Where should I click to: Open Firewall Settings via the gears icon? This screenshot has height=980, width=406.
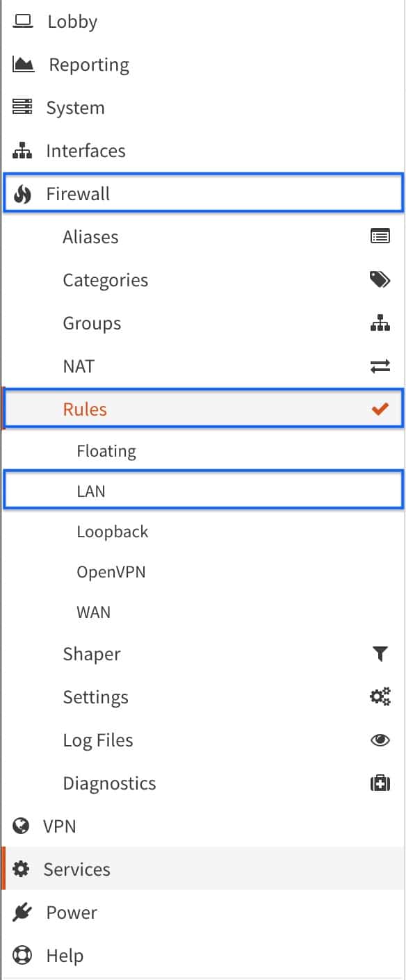click(x=380, y=696)
